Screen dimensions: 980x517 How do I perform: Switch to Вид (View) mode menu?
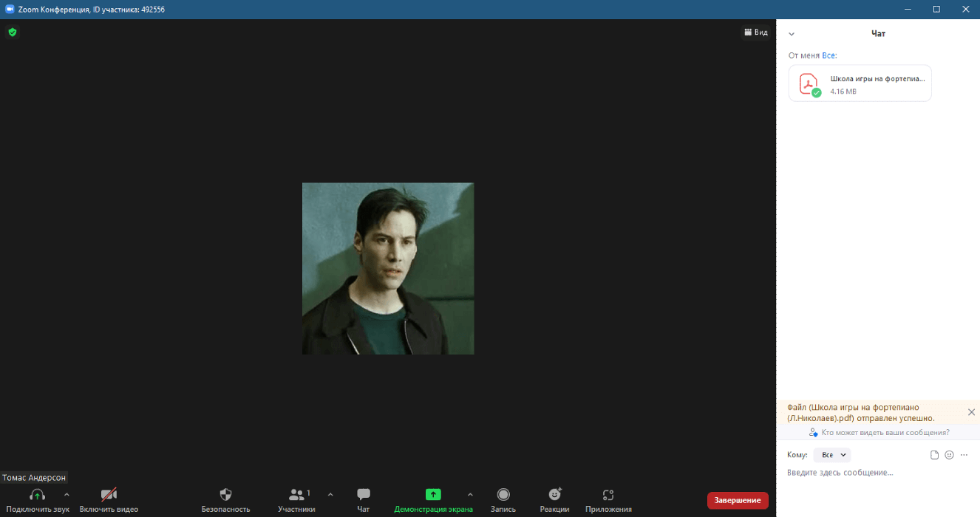tap(755, 32)
